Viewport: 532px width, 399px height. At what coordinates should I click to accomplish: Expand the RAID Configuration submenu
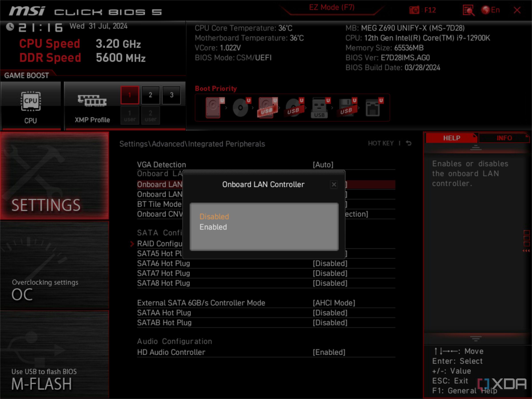(160, 244)
